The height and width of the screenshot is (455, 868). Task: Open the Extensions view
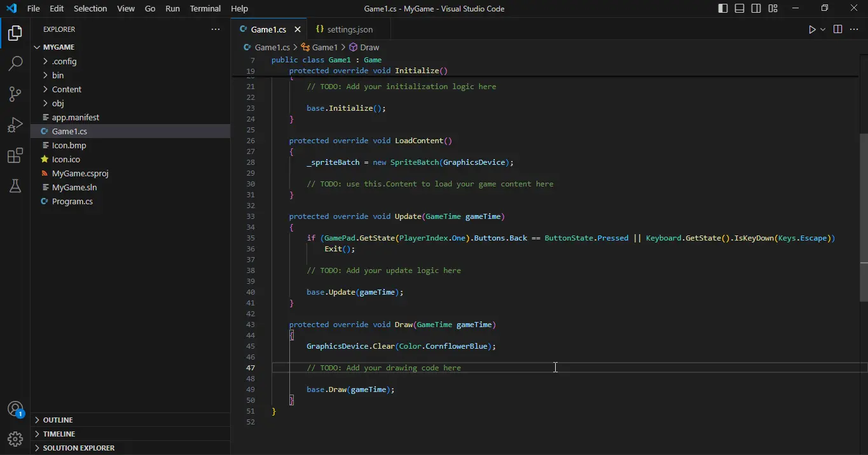coord(15,155)
